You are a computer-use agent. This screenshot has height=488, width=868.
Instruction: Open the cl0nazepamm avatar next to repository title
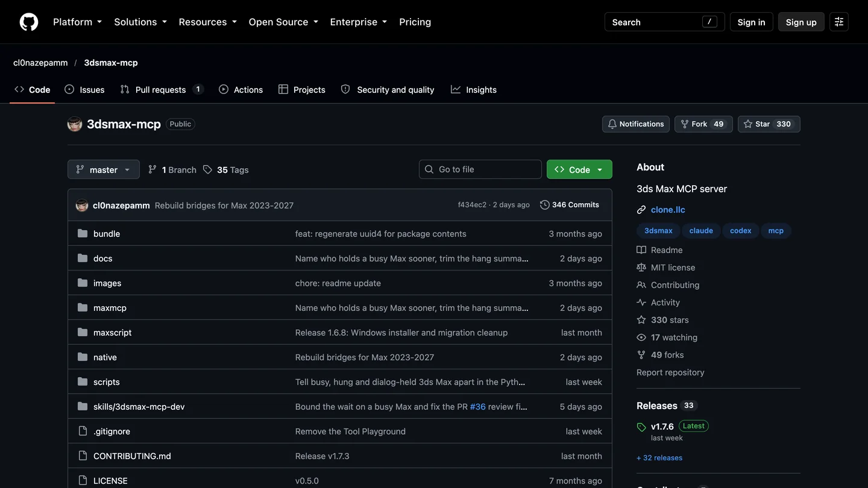75,124
